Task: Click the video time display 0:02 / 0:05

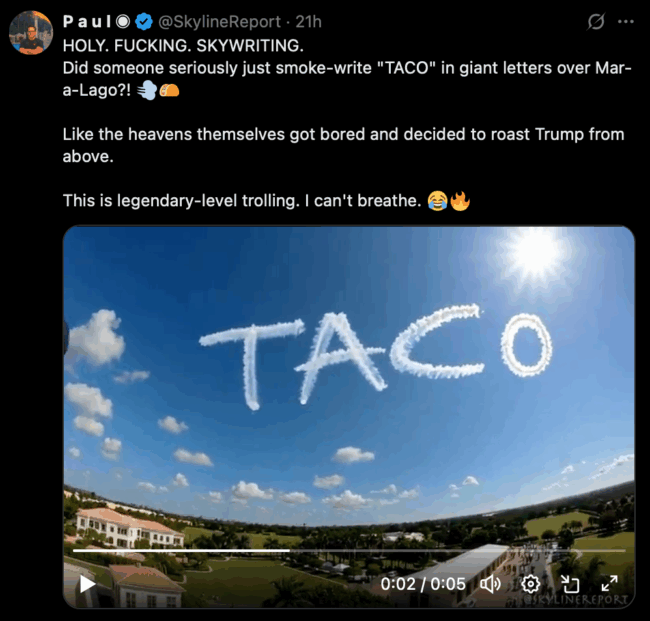Action: click(423, 583)
